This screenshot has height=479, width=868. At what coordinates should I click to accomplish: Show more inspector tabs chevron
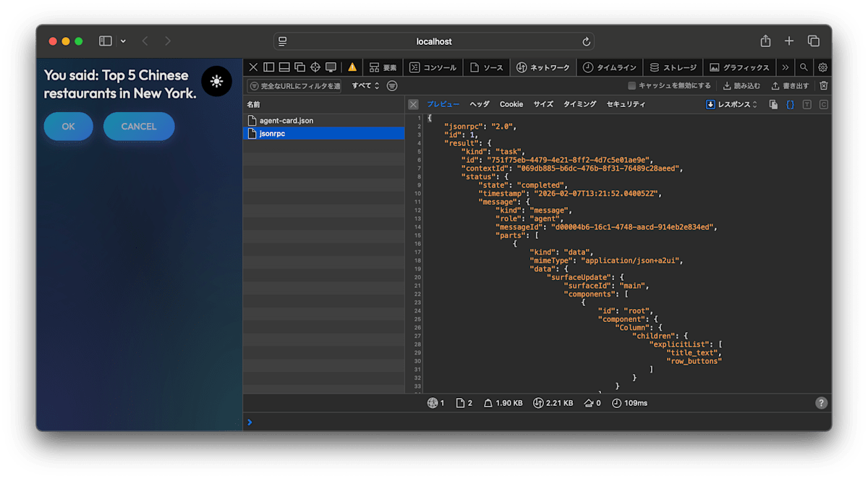point(786,67)
